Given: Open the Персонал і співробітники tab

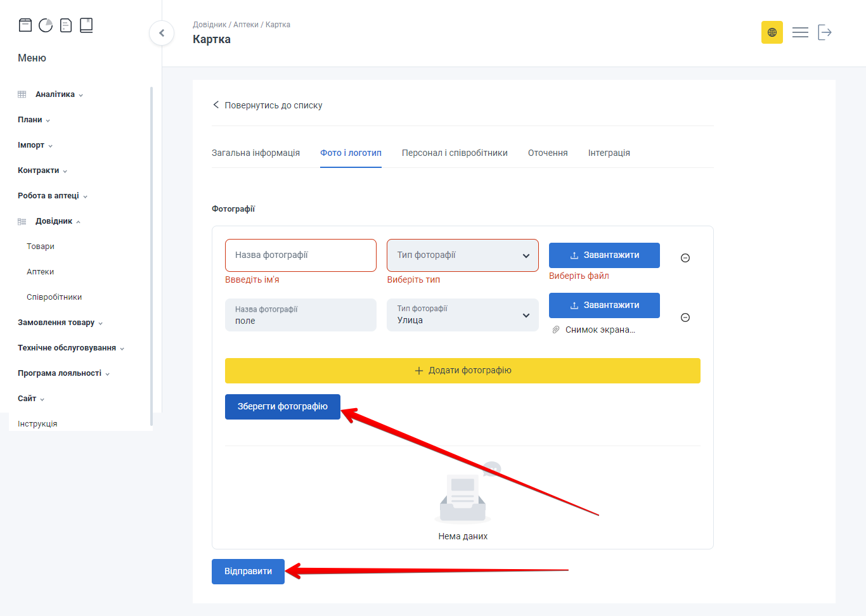Looking at the screenshot, I should pos(454,153).
